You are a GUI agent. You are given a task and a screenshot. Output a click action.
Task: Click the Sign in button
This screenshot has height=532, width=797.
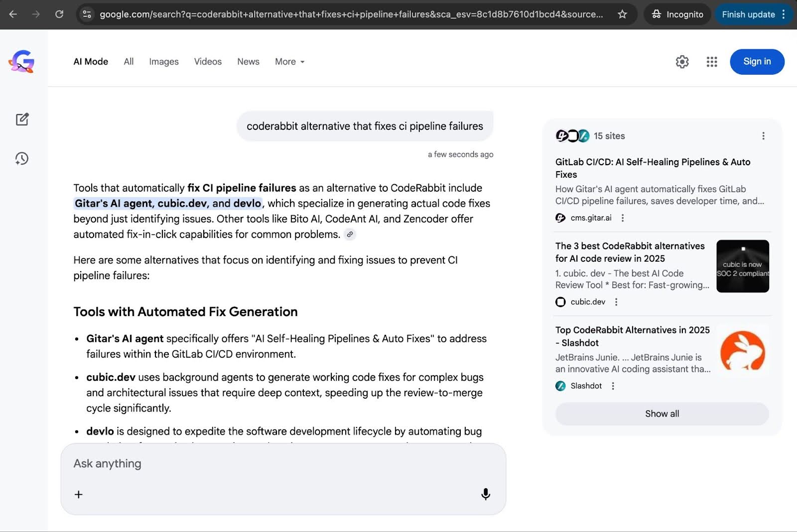tap(757, 62)
